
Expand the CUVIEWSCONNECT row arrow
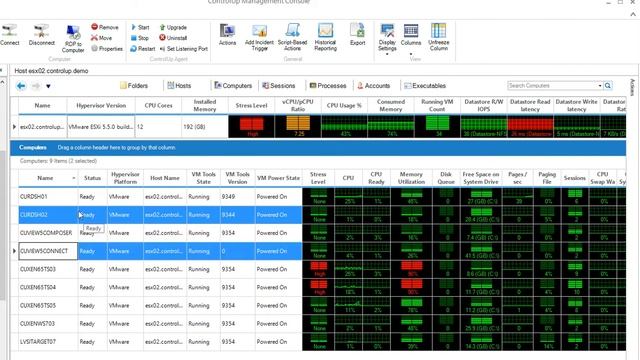14,251
